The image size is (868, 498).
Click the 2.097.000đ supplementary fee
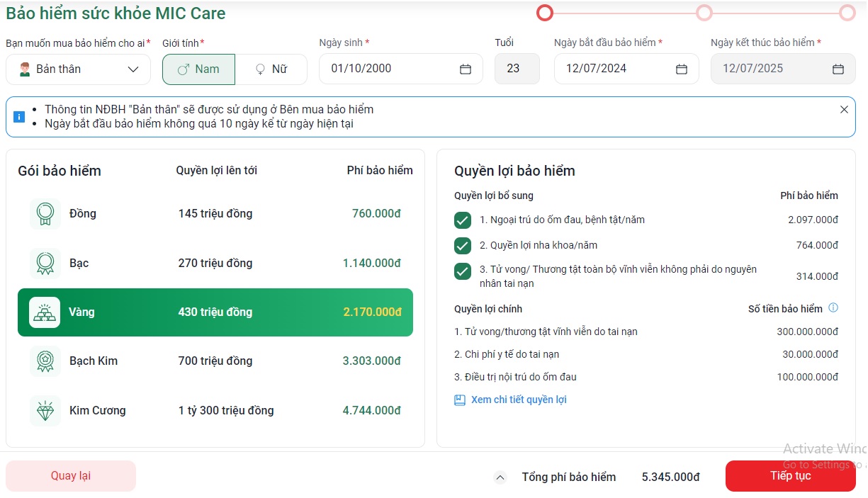click(x=813, y=220)
